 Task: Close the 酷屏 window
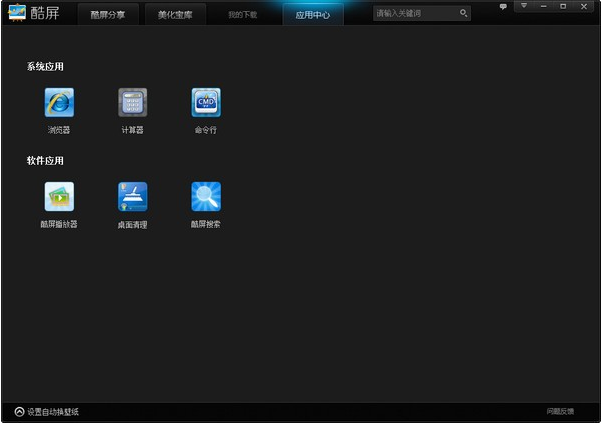coord(584,7)
